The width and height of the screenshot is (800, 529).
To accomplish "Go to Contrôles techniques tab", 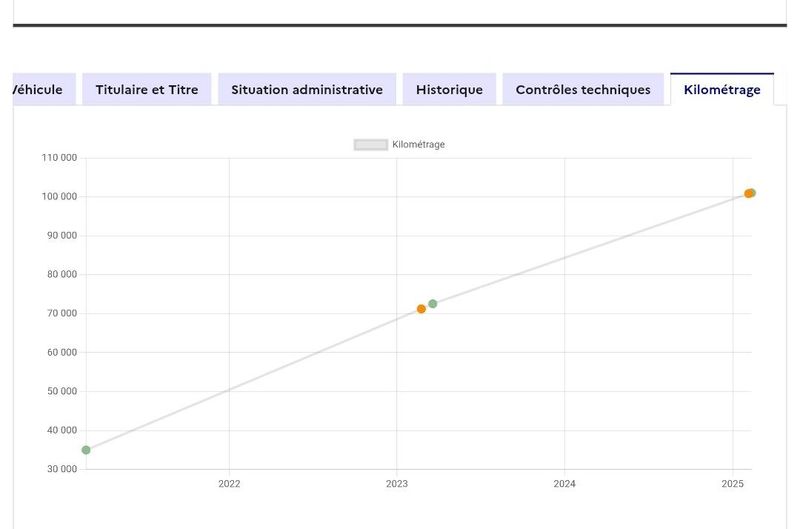I will tap(583, 89).
